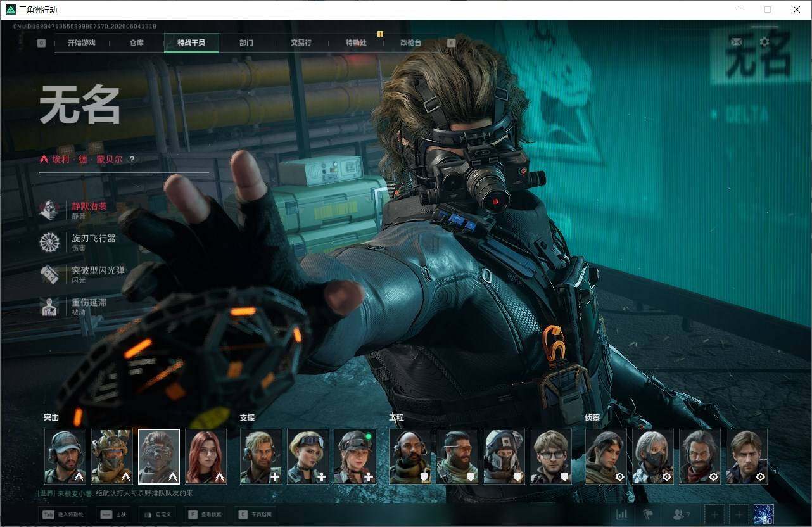Click the operator real name 埃利·德·蒙贝尔
Screen dimensions: 812x527
[x=87, y=160]
